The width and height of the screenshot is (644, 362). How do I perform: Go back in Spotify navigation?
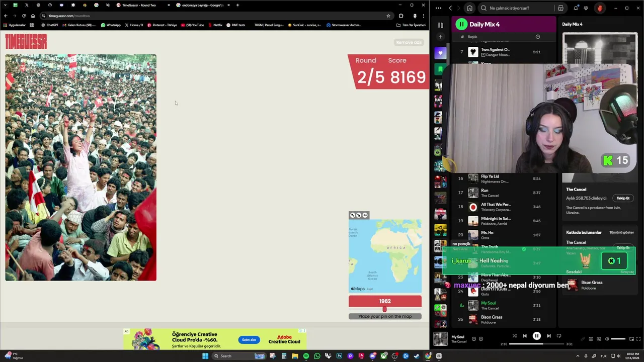[450, 8]
